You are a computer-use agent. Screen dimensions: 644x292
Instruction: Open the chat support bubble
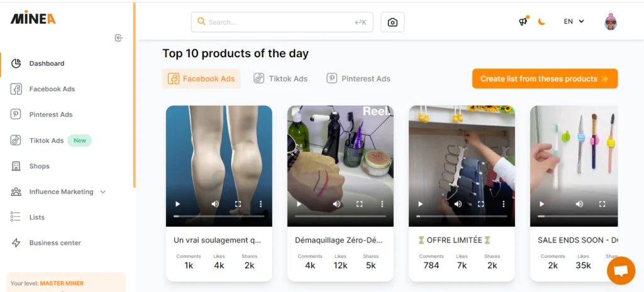point(621,271)
